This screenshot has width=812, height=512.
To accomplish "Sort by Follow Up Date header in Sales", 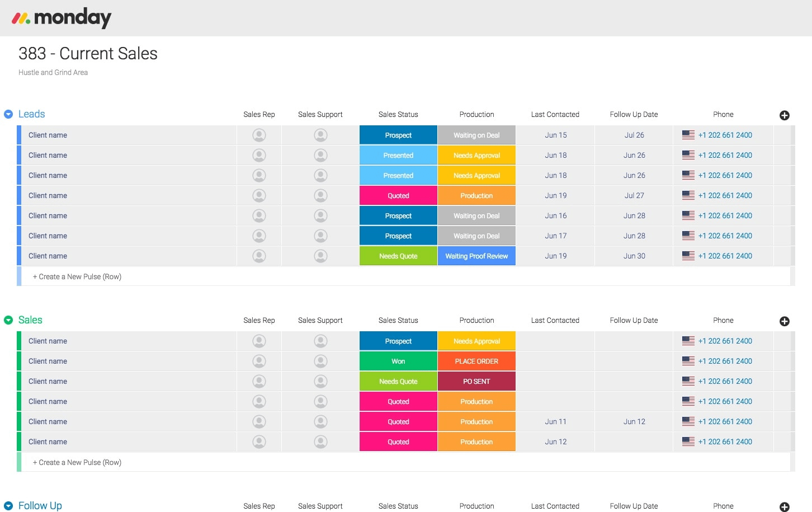I will pos(634,320).
